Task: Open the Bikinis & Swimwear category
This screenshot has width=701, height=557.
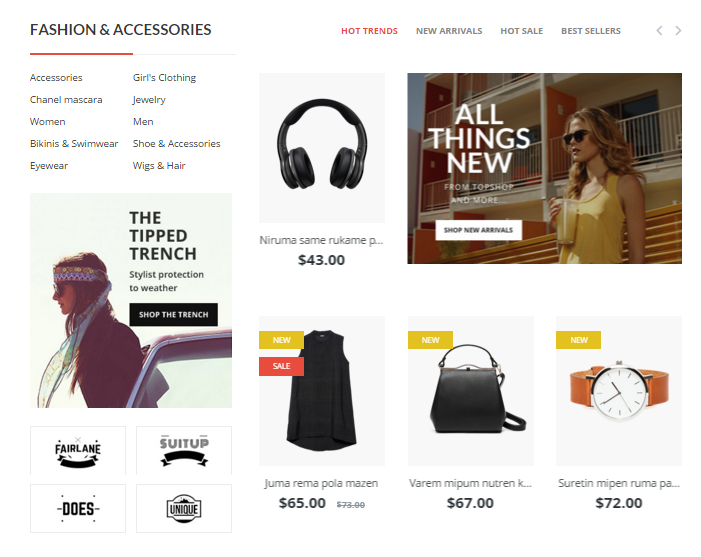Action: (74, 143)
